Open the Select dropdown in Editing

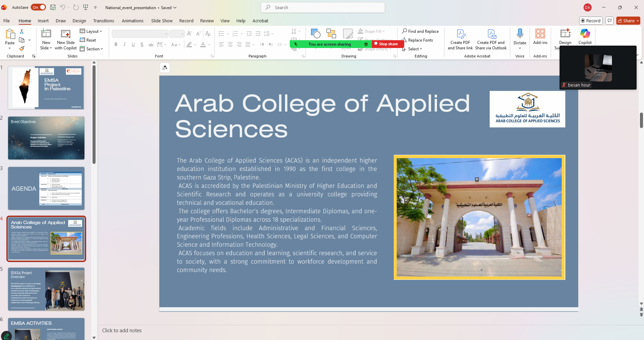point(414,49)
